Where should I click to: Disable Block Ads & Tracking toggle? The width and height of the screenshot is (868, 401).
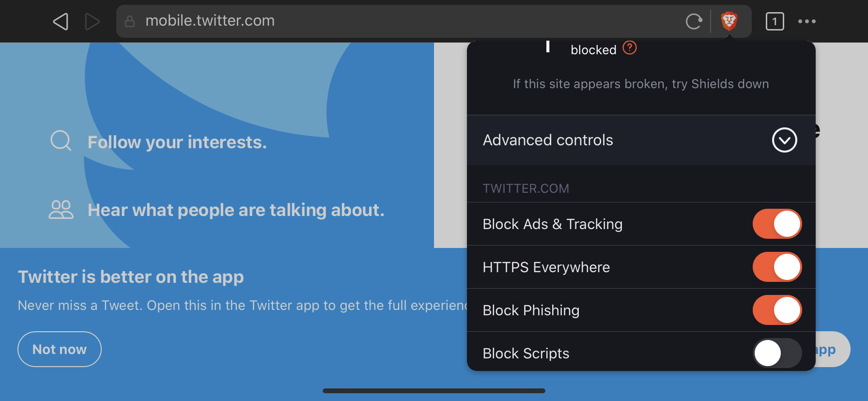pos(777,224)
